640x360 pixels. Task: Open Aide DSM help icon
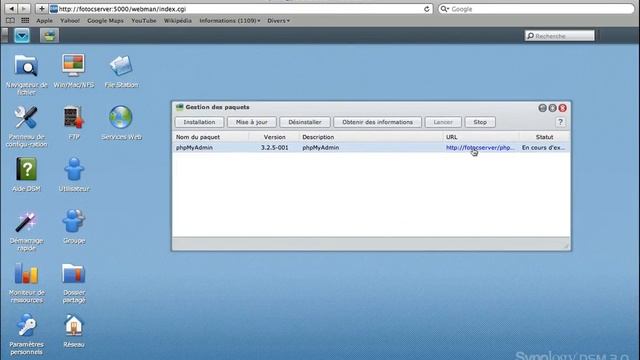pos(27,169)
